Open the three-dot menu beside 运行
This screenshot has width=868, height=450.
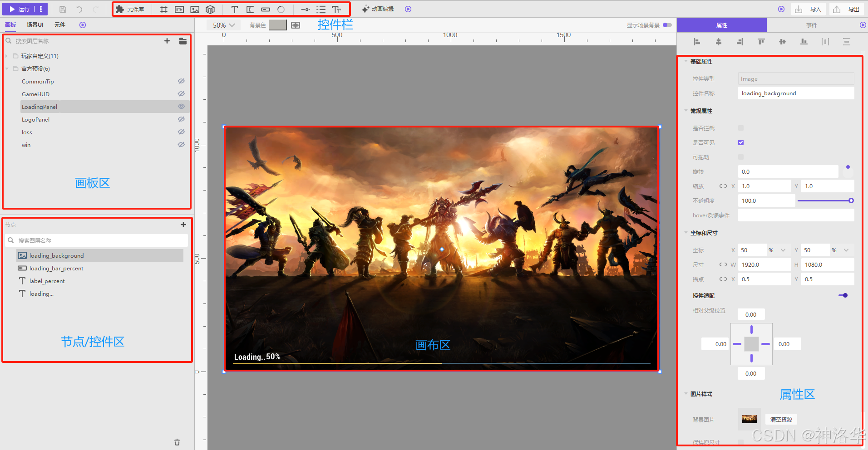(41, 9)
